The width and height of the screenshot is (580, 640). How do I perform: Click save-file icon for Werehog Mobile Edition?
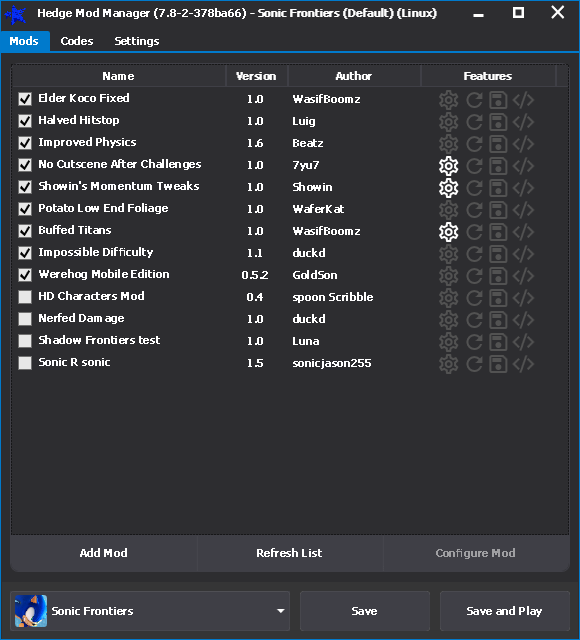click(x=498, y=276)
